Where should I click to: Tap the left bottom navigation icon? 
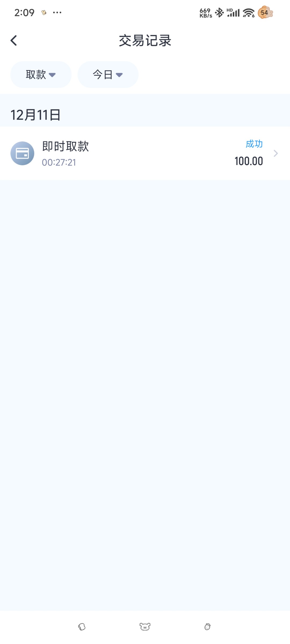82,627
